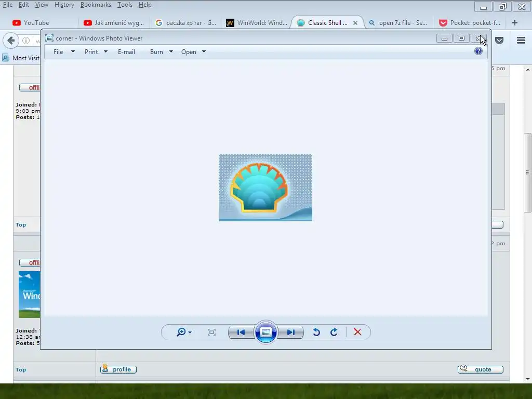The width and height of the screenshot is (532, 399).
Task: Expand the Burn dropdown menu
Action: (171, 52)
